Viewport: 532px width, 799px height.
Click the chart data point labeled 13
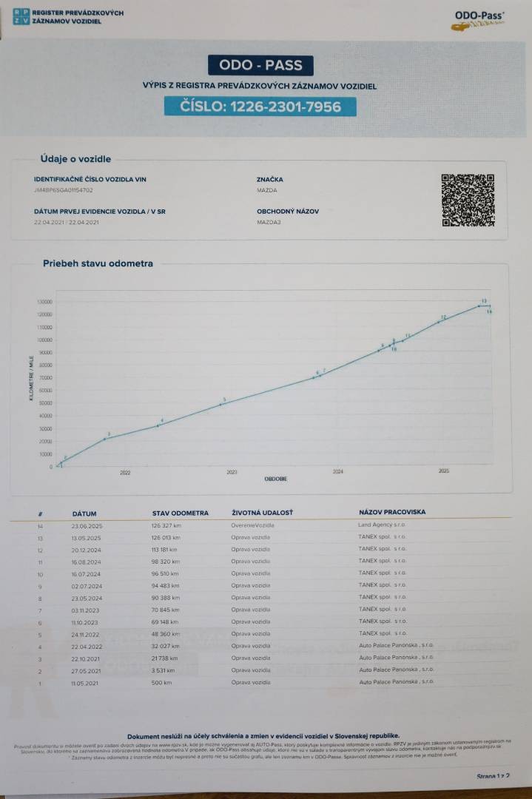[x=479, y=306]
